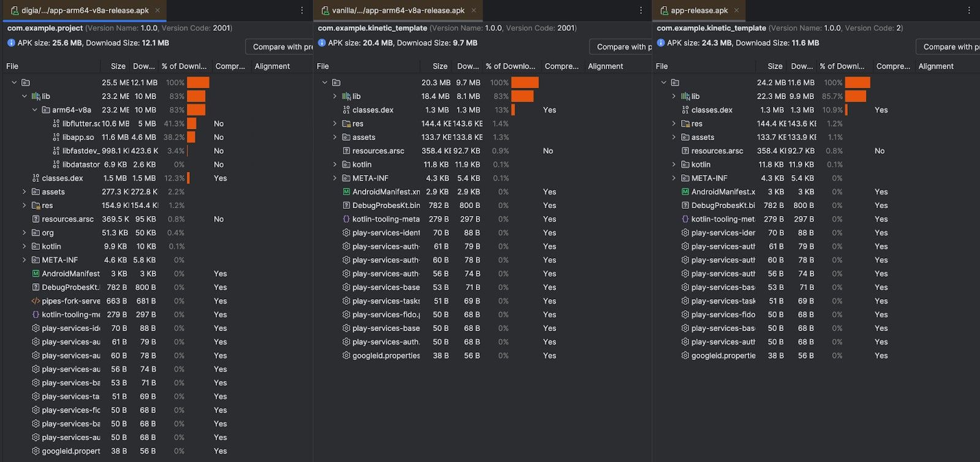Select libapp.so file icon

(x=56, y=137)
